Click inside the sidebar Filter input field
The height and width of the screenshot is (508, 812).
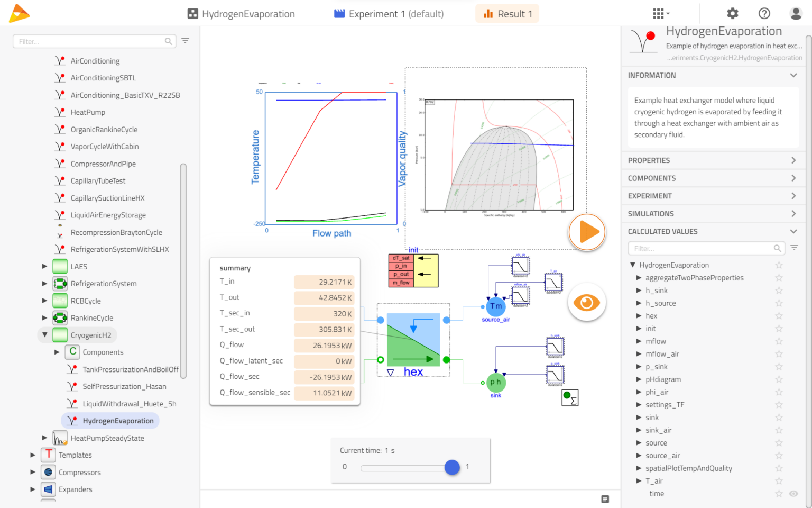coord(90,41)
